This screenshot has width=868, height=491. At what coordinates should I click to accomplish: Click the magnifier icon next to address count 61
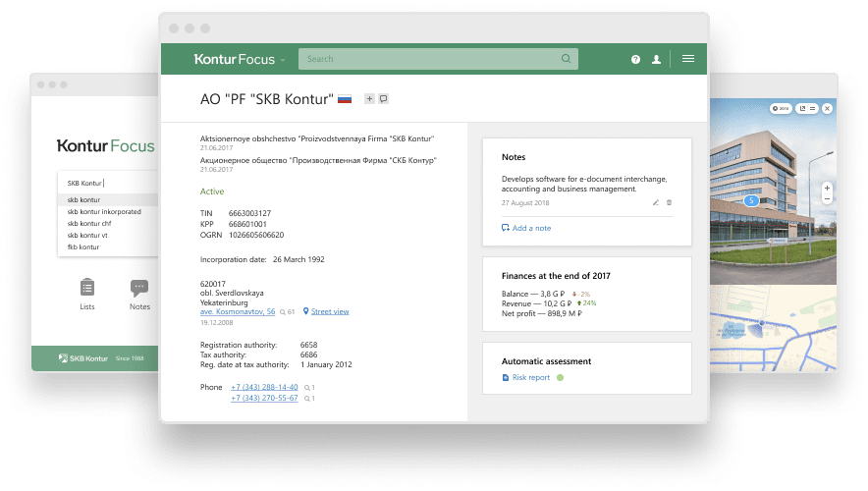click(283, 312)
